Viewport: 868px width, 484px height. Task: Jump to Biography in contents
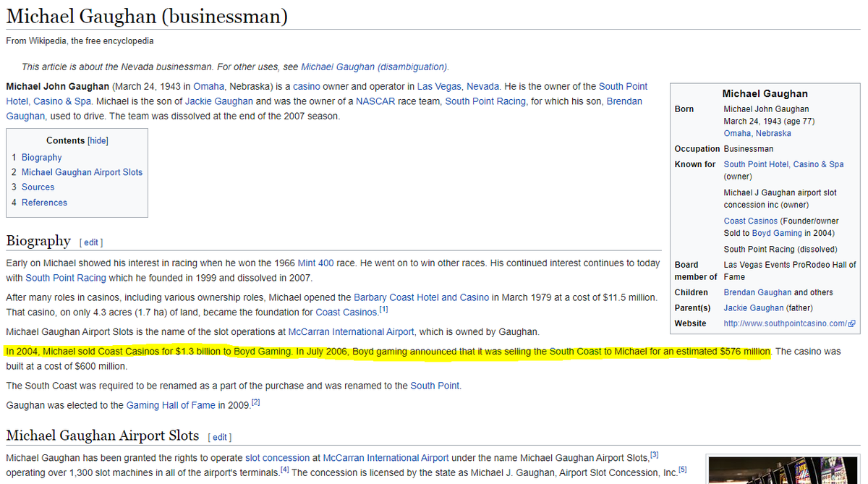tap(41, 157)
